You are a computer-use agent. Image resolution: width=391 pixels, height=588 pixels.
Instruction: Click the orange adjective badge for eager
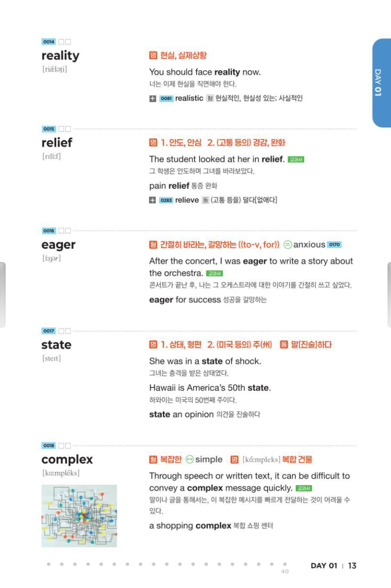[x=153, y=245]
